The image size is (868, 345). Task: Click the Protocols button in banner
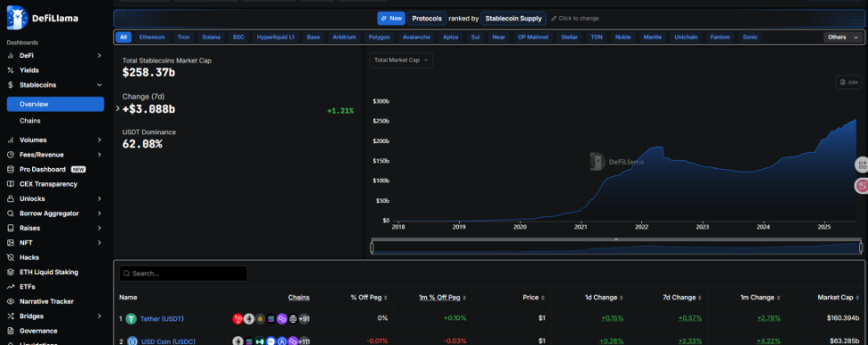(427, 18)
